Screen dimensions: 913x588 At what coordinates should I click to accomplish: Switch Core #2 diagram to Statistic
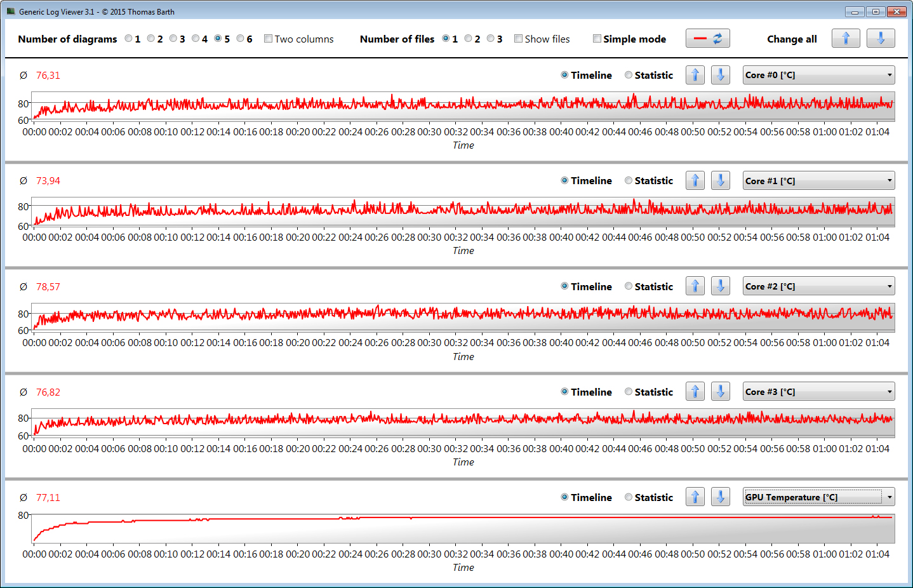point(629,286)
